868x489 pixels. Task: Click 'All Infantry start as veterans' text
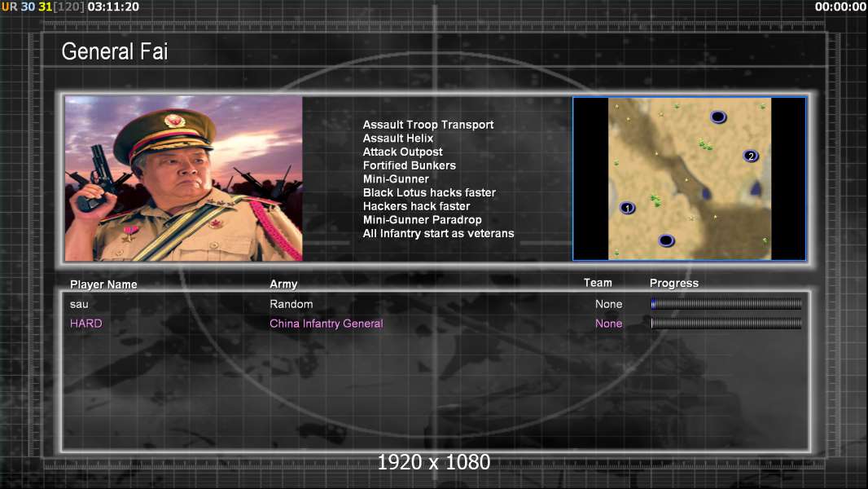[438, 233]
